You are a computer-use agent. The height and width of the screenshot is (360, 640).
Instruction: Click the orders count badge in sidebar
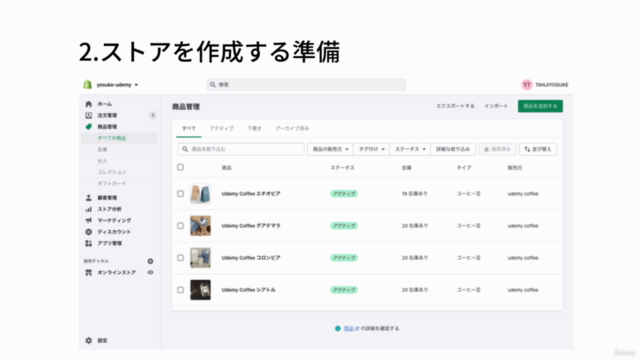(x=153, y=116)
